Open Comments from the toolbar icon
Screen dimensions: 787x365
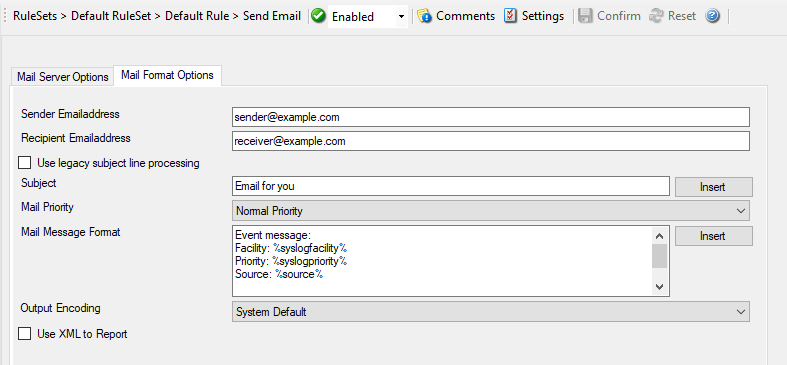point(425,16)
